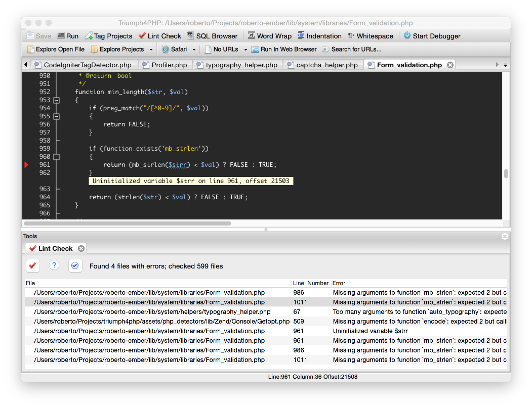
Task: Switch to typography_helper.php tab
Action: coord(238,65)
